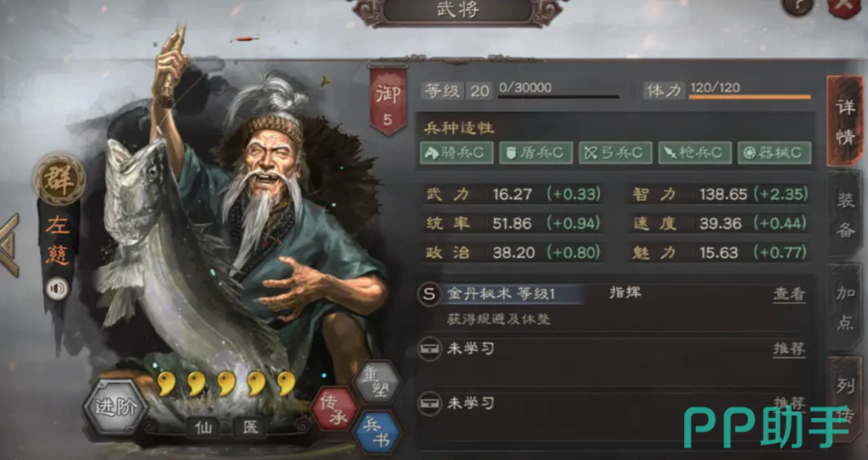Switch to the 加点 side tab
Viewport: 868px width, 460px height.
(845, 307)
